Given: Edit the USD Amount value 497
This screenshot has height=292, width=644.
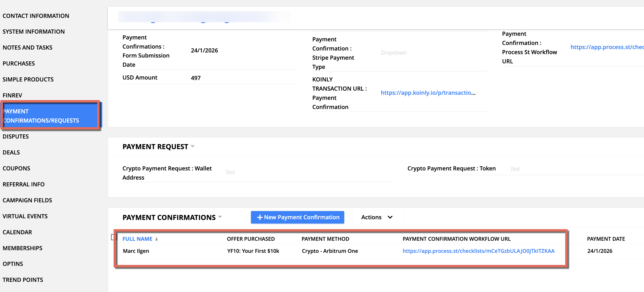Looking at the screenshot, I should pos(196,78).
